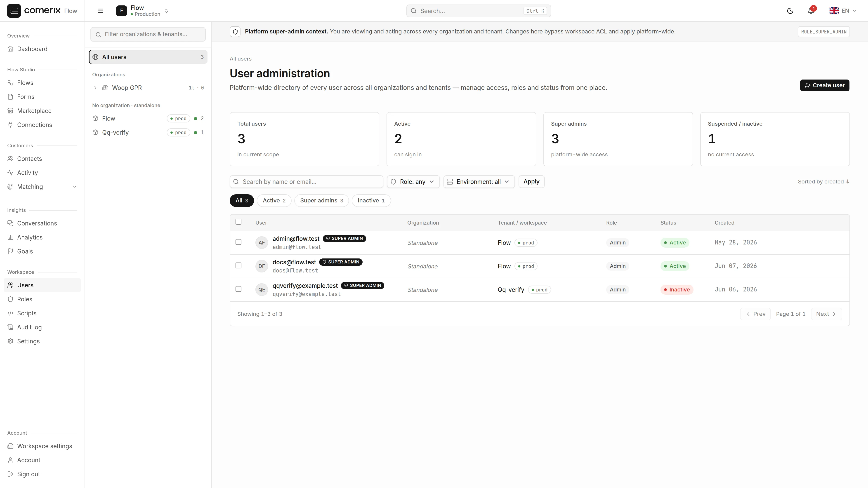Open Analytics page
The image size is (868, 488).
(42, 237)
